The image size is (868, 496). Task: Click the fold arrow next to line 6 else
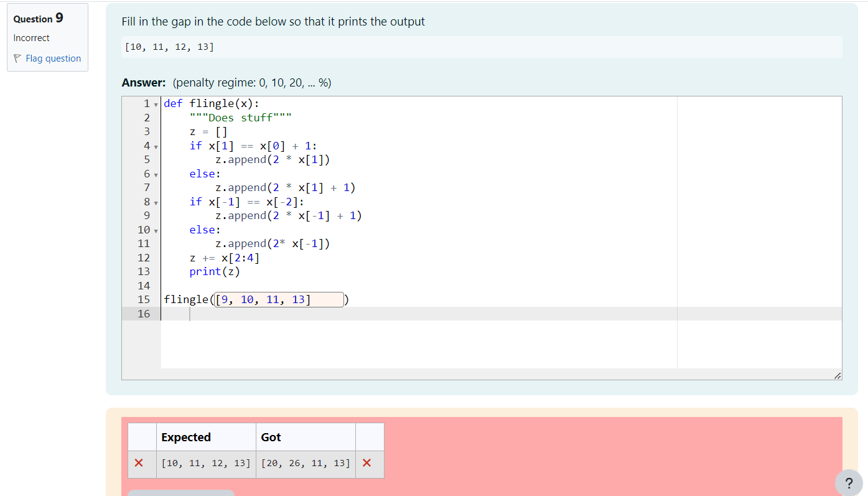[155, 174]
